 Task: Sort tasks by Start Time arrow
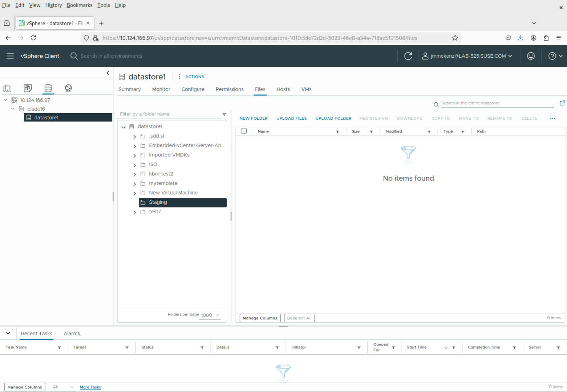pyautogui.click(x=446, y=347)
